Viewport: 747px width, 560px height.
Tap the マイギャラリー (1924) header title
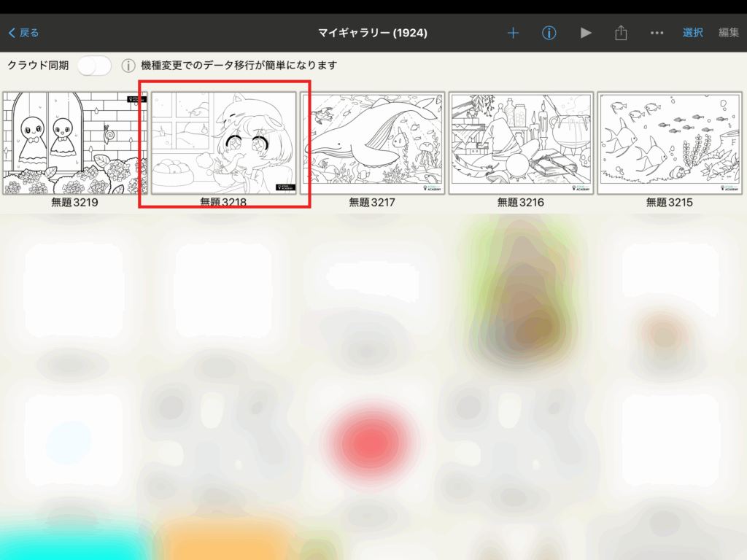[x=373, y=33]
